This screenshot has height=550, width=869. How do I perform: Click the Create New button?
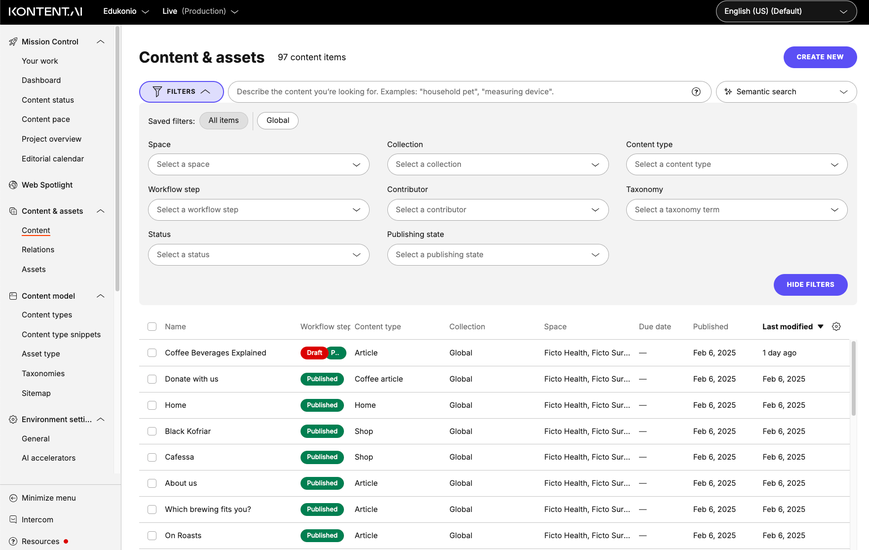point(820,57)
